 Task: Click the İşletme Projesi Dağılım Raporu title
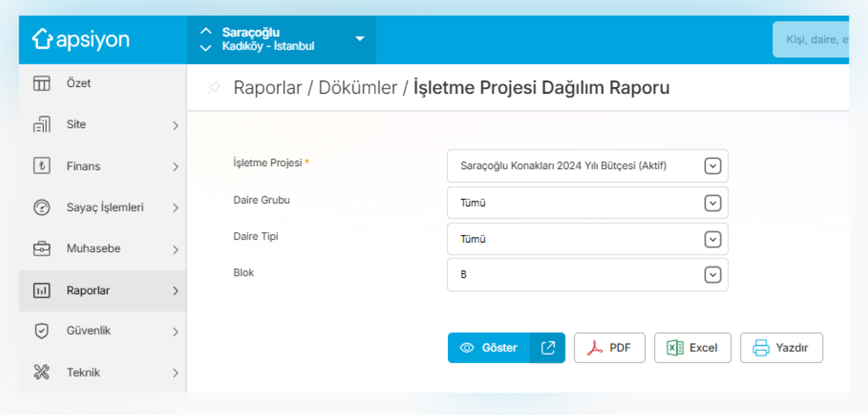click(x=541, y=88)
